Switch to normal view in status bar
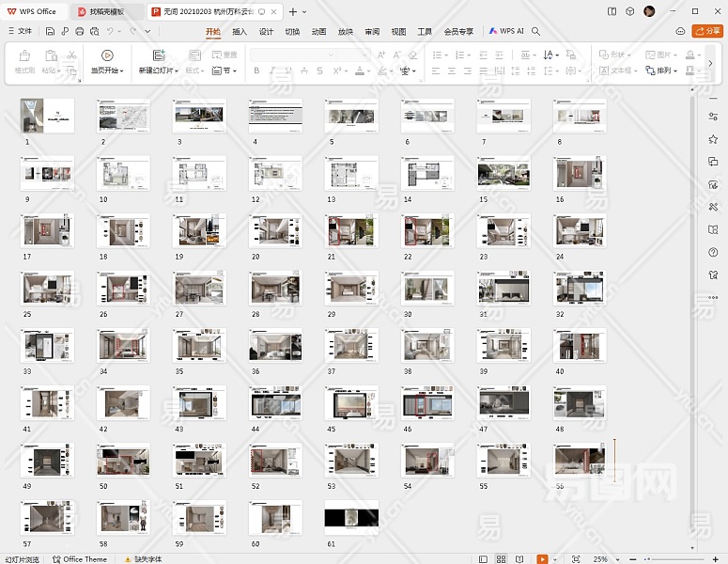This screenshot has height=564, width=728. (x=483, y=559)
